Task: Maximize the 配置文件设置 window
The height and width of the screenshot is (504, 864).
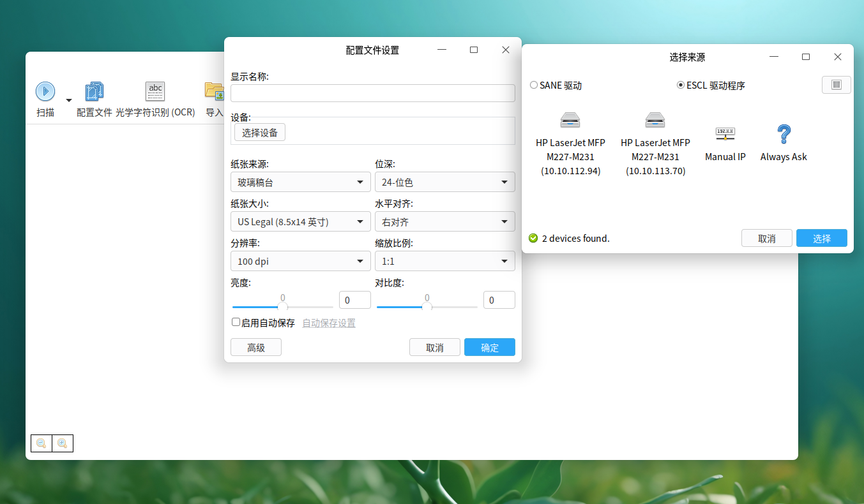Action: click(474, 50)
